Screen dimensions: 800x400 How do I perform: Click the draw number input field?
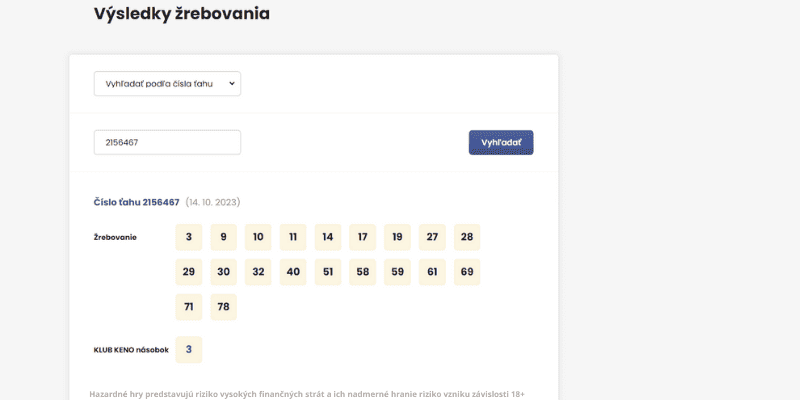tap(167, 143)
